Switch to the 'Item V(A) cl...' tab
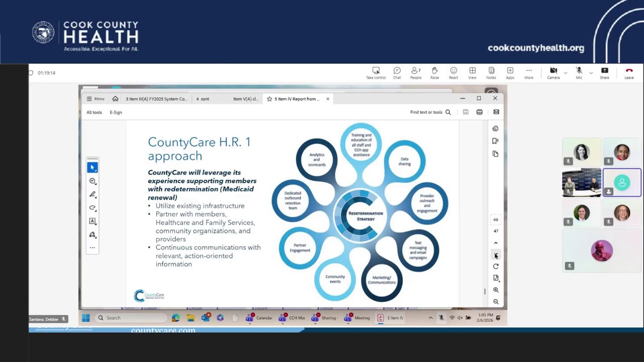The height and width of the screenshot is (362, 644). click(x=246, y=99)
